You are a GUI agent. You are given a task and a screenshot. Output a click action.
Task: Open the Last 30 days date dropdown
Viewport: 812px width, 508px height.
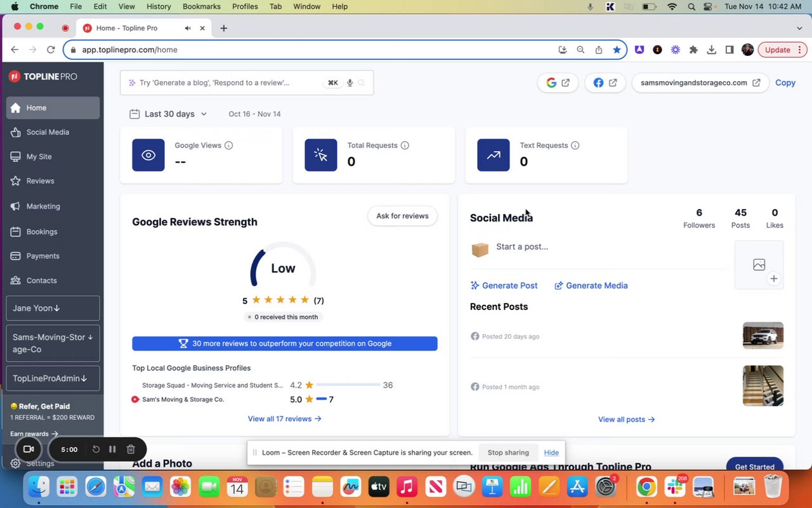168,114
